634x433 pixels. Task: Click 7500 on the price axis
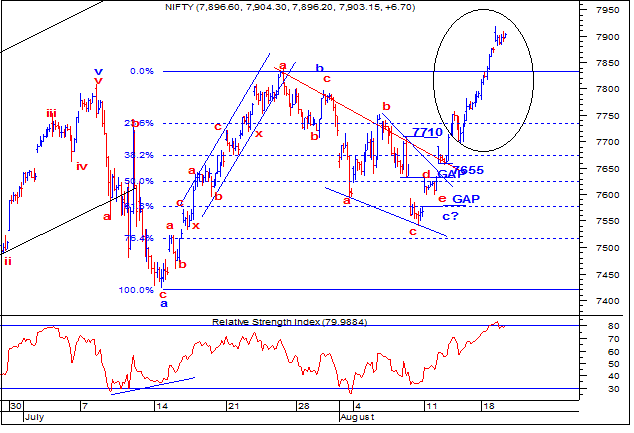click(x=608, y=248)
